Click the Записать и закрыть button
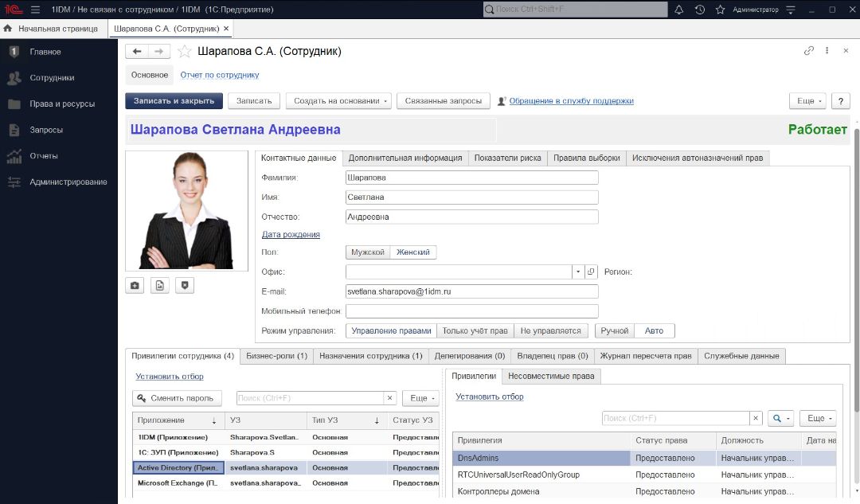 (x=174, y=101)
